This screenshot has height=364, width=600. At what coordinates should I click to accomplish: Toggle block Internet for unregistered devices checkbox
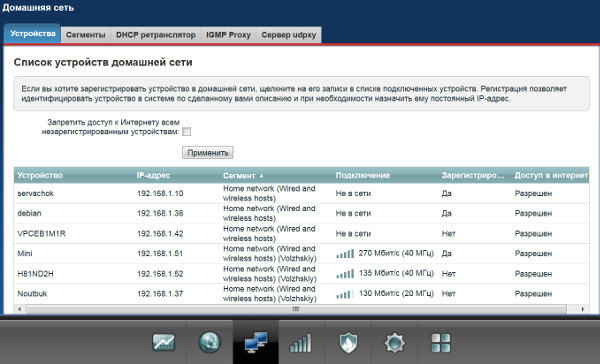click(x=186, y=132)
